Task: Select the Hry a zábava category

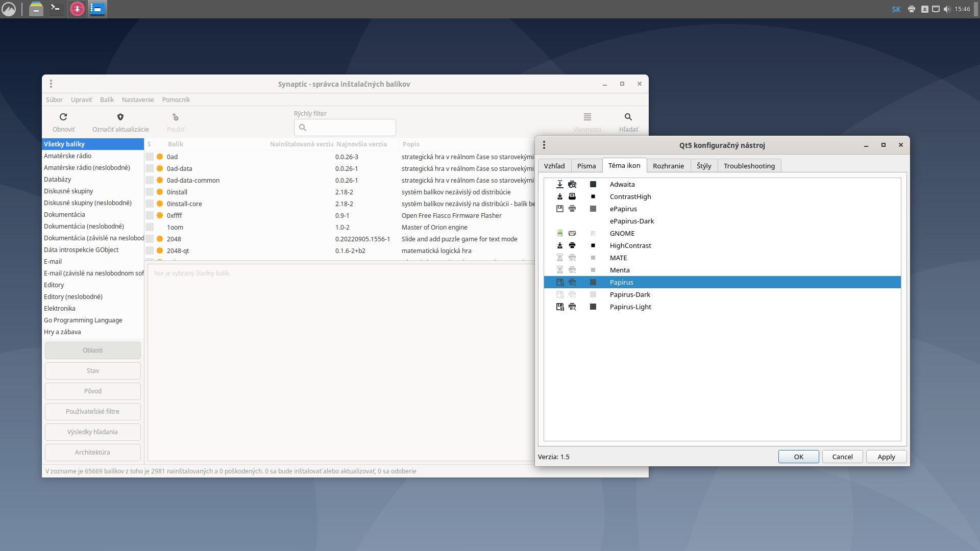Action: (x=93, y=332)
